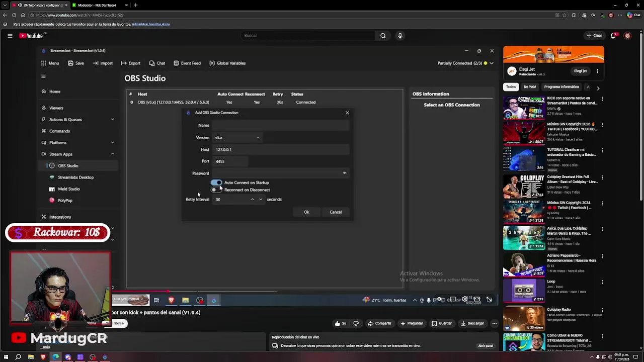Click Guardar under the video
This screenshot has height=362, width=644.
[x=442, y=324]
